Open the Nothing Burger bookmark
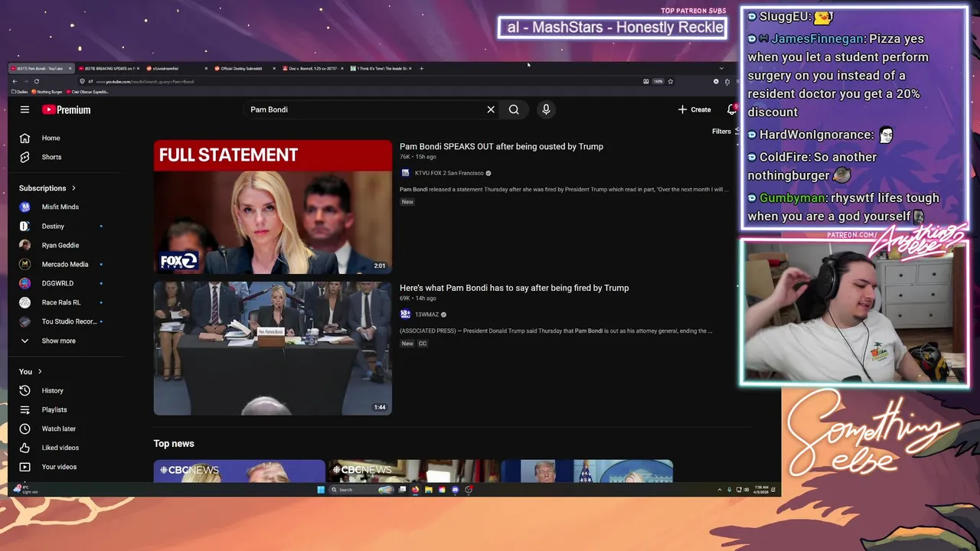 pos(47,92)
